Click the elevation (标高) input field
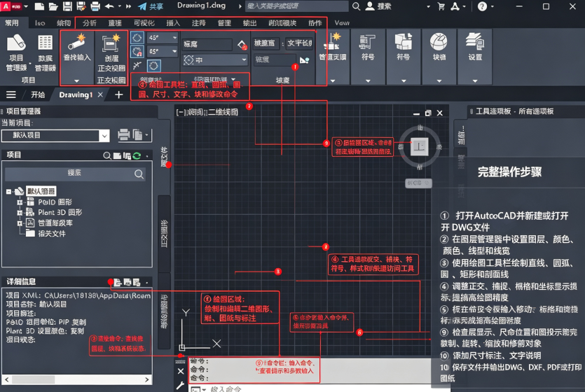The image size is (585, 392). pos(207,44)
